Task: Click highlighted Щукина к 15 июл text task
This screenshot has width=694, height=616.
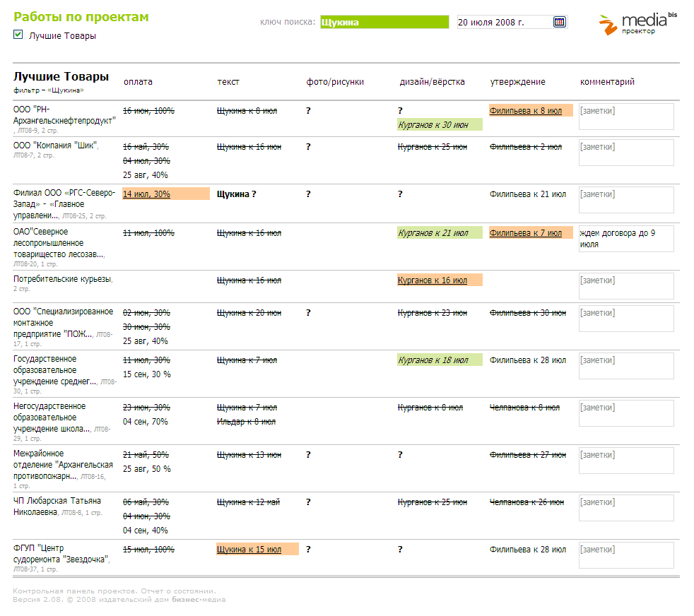Action: point(249,550)
